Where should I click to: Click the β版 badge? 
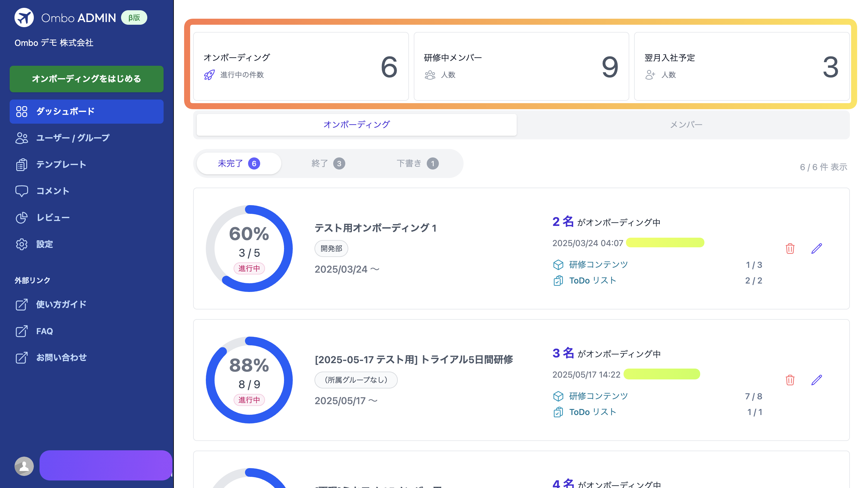click(134, 17)
